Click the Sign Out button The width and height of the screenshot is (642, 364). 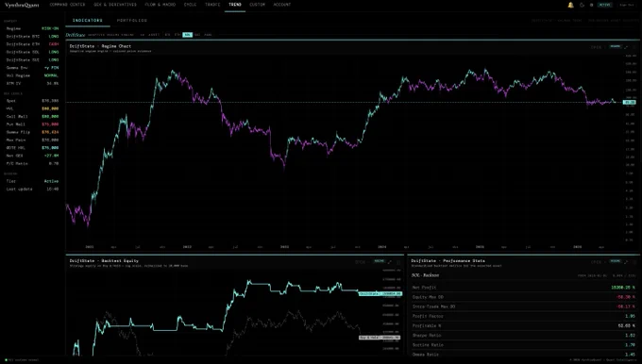pyautogui.click(x=627, y=5)
